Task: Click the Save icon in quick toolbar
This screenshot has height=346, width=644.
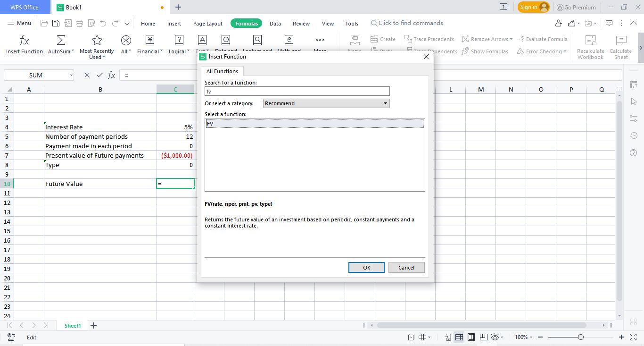Action: (56, 23)
